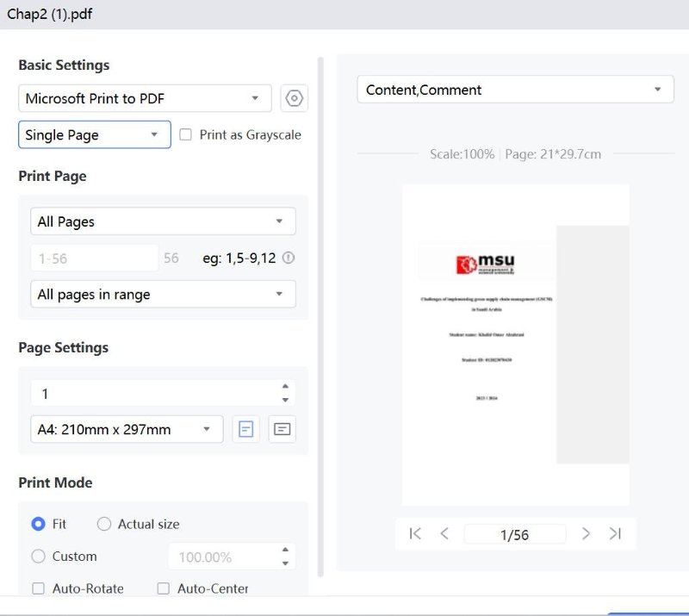Expand Content,Comment dropdown
The height and width of the screenshot is (616, 689).
point(515,90)
